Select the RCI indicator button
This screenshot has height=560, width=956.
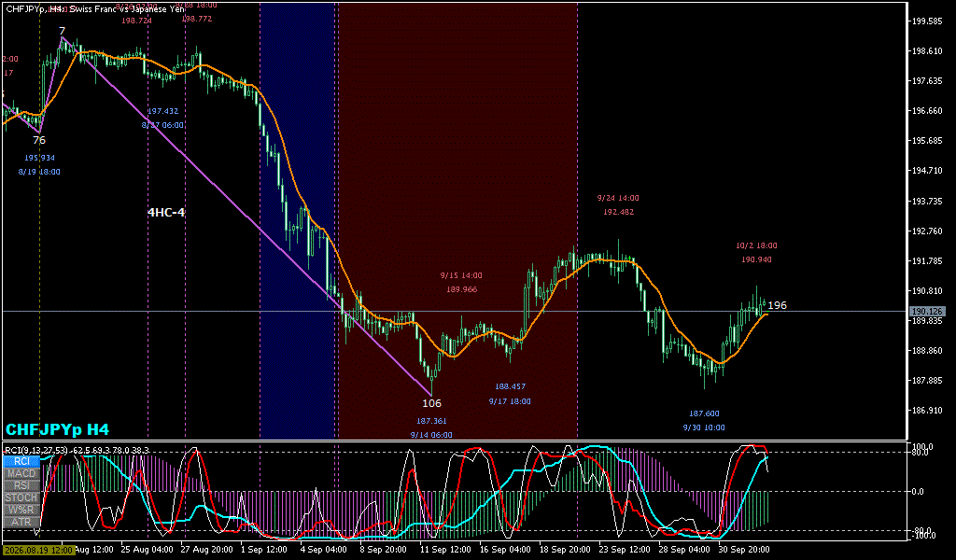pos(21,461)
